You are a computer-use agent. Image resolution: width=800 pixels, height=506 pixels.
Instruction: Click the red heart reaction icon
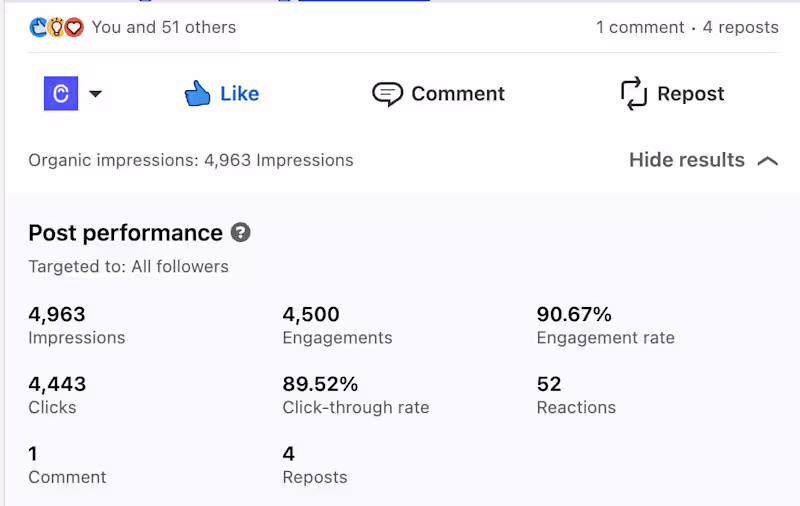tap(74, 28)
